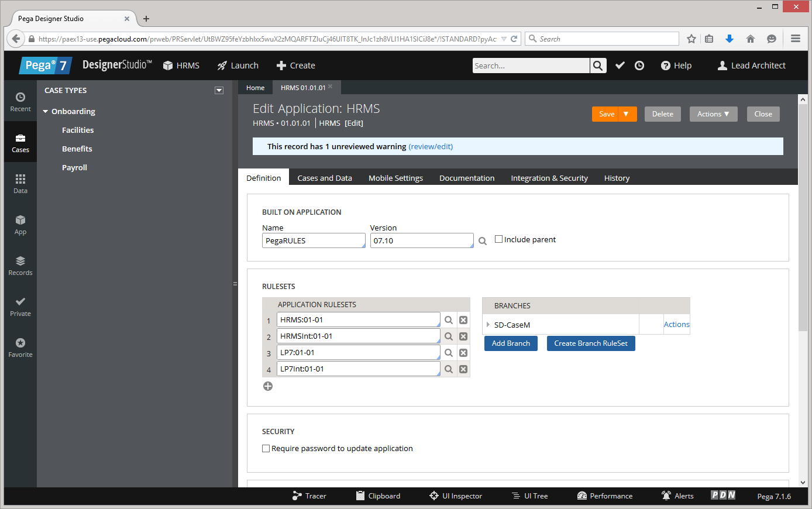Collapse the Onboarding case type
Image resolution: width=812 pixels, height=509 pixels.
[46, 112]
